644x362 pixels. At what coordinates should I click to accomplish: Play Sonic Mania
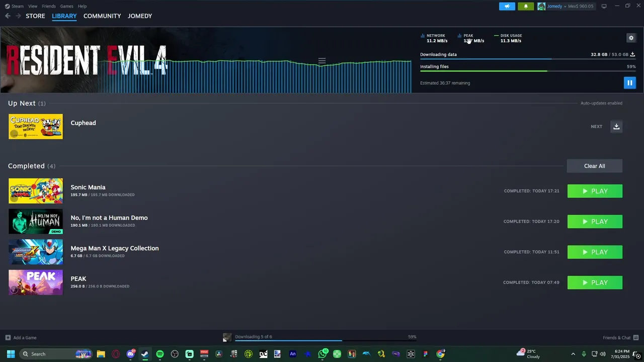[595, 191]
